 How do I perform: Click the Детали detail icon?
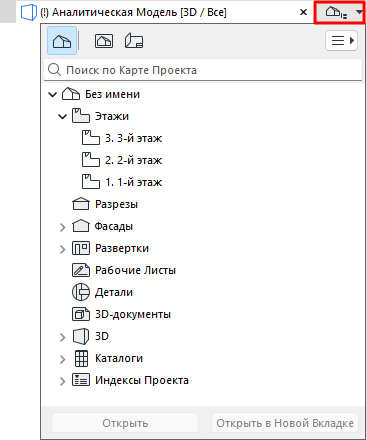81,292
